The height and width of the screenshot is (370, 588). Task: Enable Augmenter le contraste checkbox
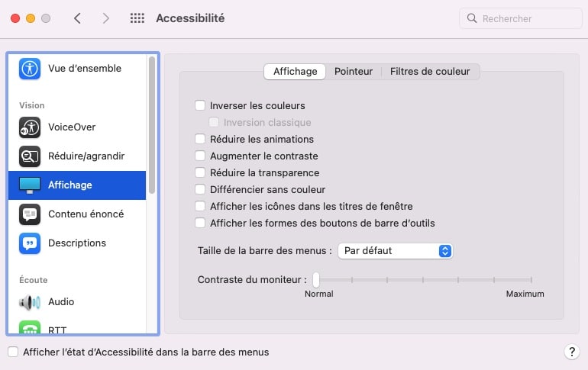click(200, 156)
